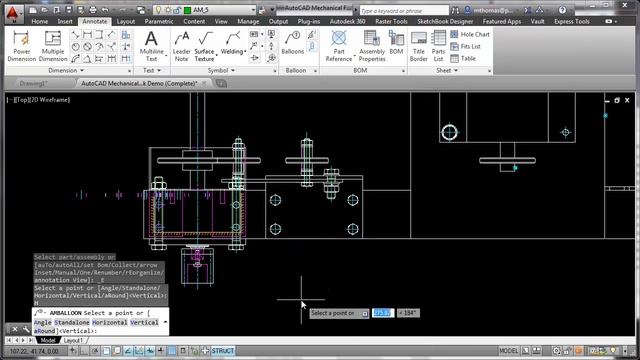640x360 pixels.
Task: Choose the Standalone command option
Action: [x=71, y=322]
